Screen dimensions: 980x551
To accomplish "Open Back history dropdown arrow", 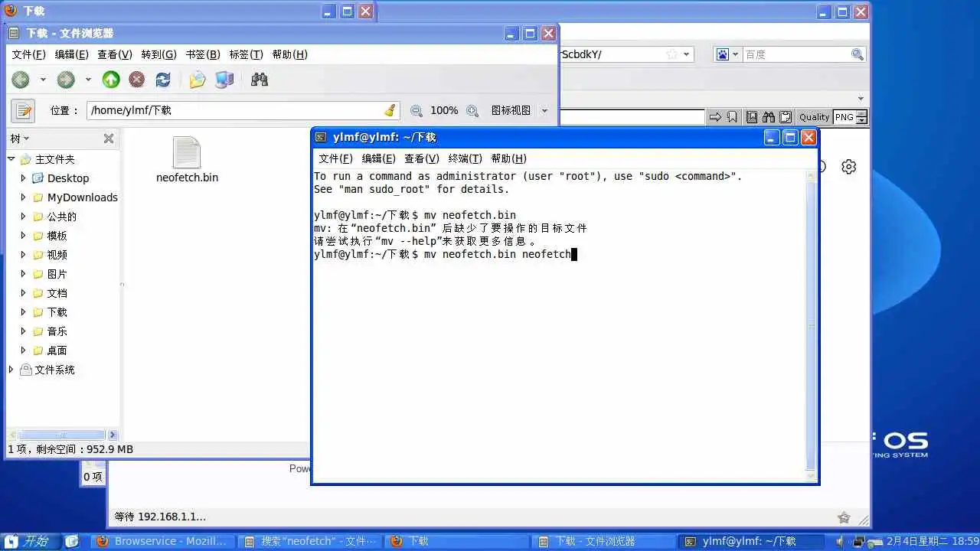I will tap(43, 80).
